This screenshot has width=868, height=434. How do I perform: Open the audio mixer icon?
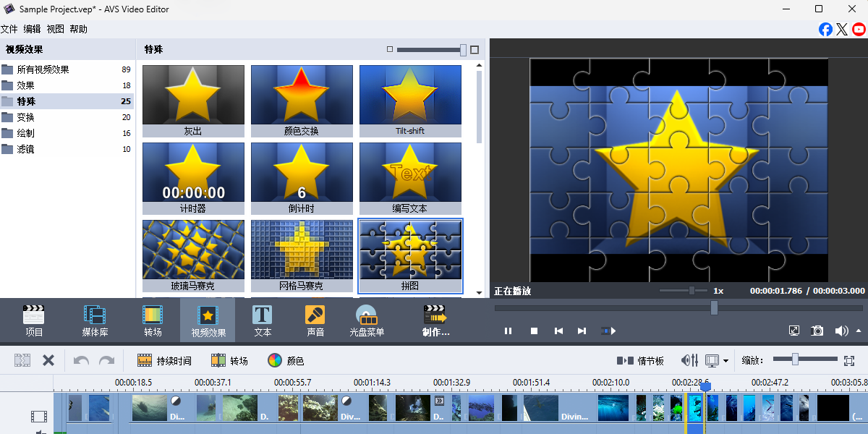(x=689, y=360)
